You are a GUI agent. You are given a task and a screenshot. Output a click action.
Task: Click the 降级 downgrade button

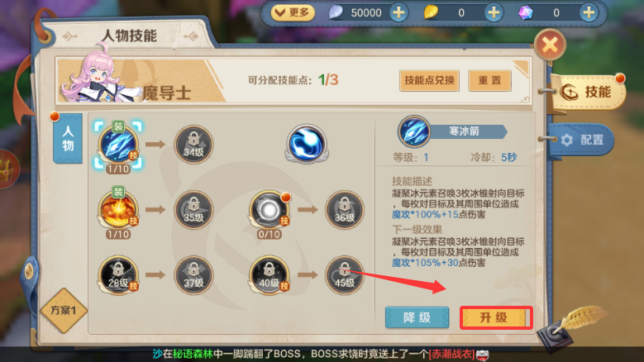point(417,317)
